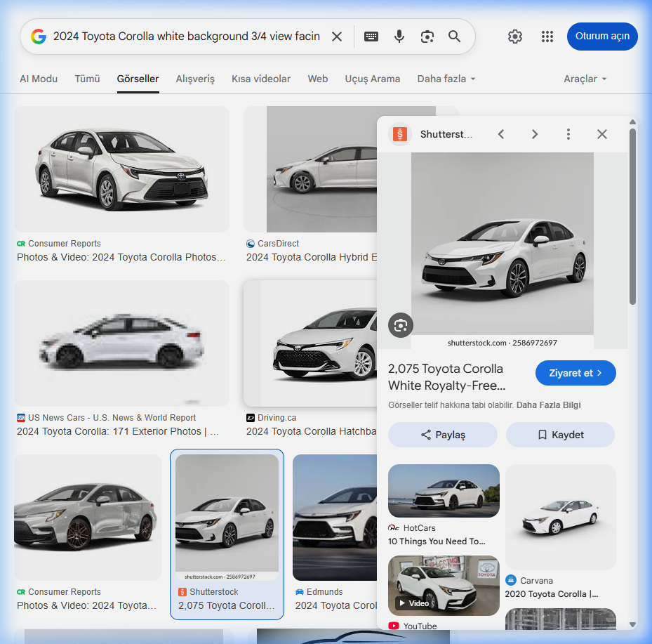652x644 pixels.
Task: Open the Google apps grid
Action: (547, 37)
